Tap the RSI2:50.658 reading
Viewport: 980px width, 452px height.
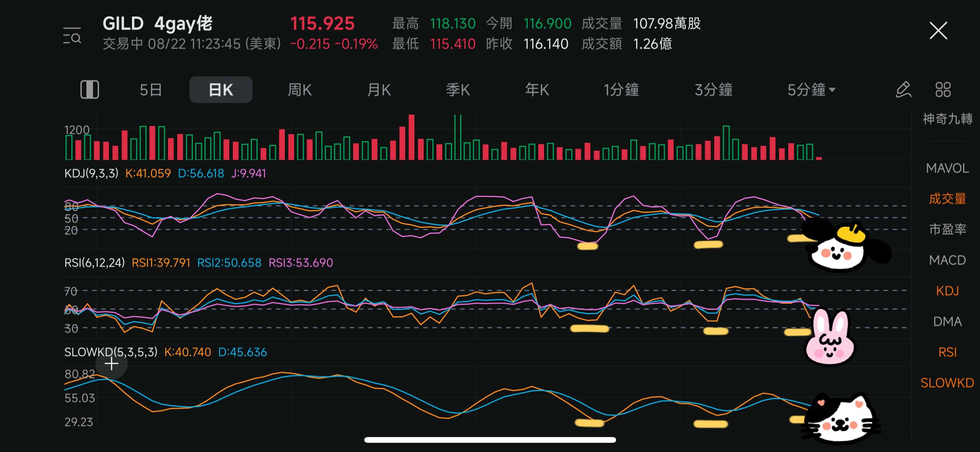(229, 263)
